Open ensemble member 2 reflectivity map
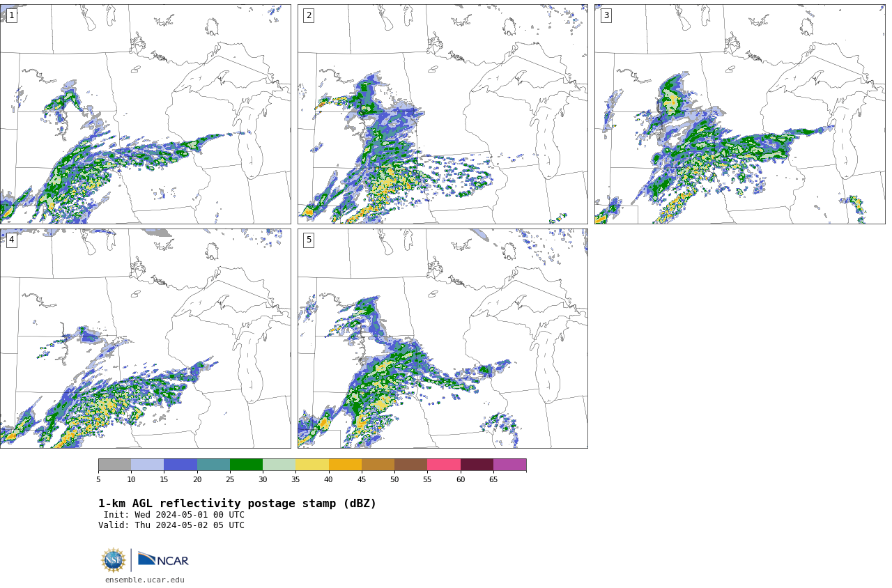892x588 pixels. click(x=443, y=114)
